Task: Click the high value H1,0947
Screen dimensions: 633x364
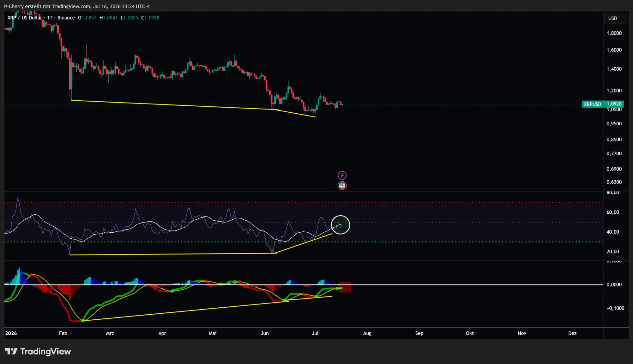Action: [x=109, y=18]
